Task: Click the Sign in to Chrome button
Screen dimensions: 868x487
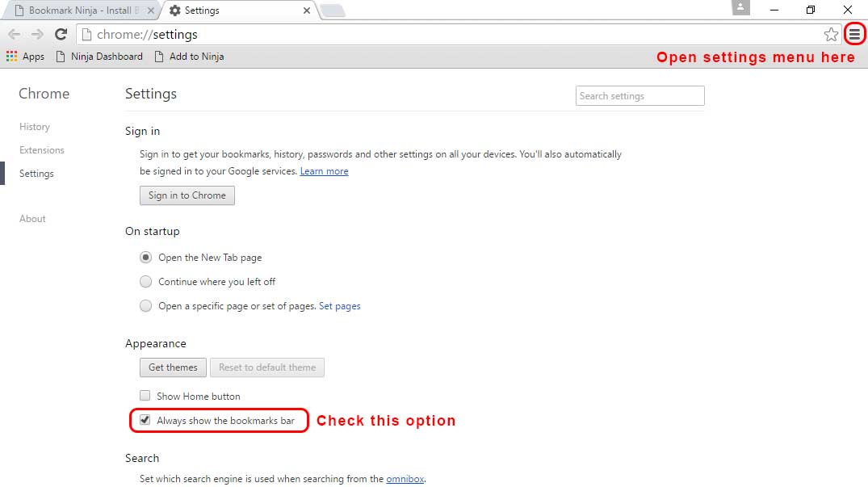Action: [x=187, y=195]
